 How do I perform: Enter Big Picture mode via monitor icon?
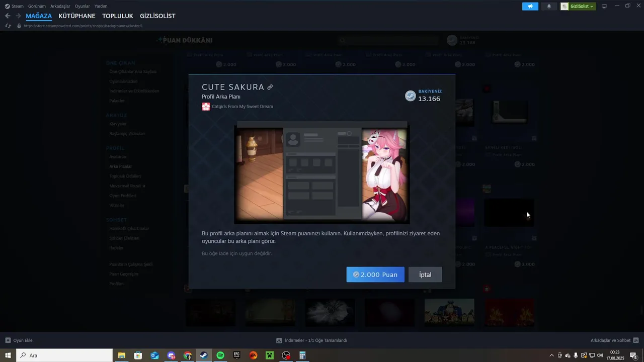pyautogui.click(x=604, y=6)
